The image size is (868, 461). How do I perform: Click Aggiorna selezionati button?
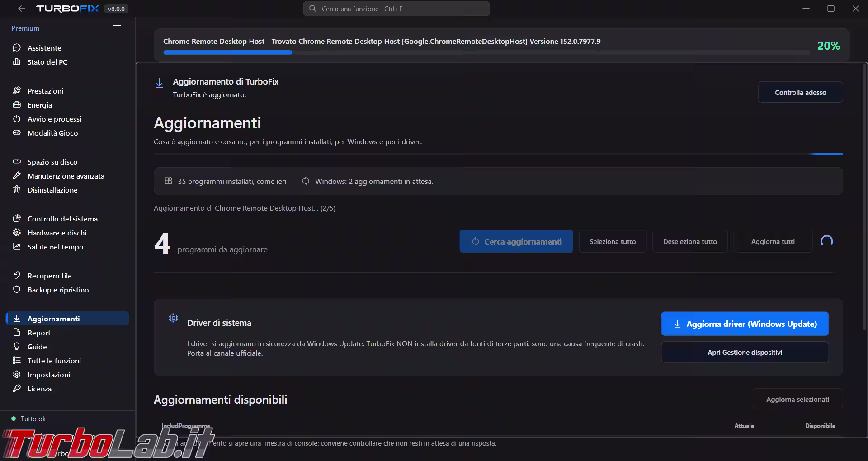click(x=797, y=400)
